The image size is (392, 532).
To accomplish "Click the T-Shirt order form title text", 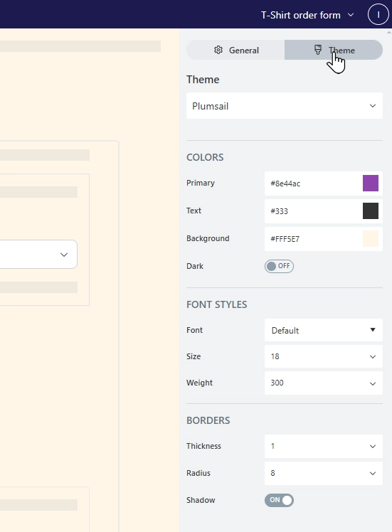I will point(301,15).
